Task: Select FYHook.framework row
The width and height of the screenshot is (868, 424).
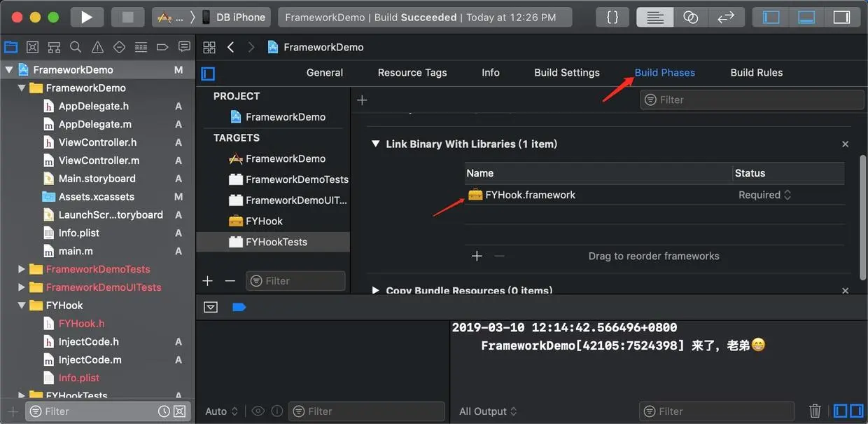Action: coord(654,195)
